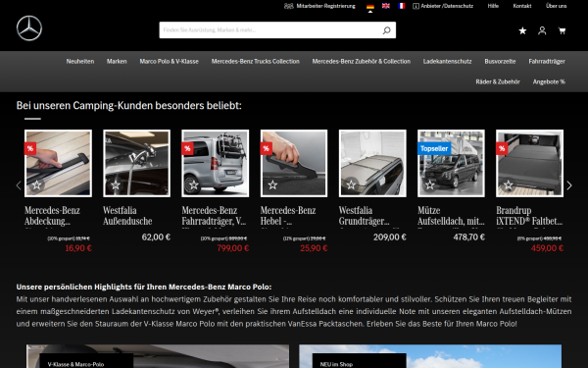Switch language with the UK flag
The width and height of the screenshot is (588, 368).
385,6
